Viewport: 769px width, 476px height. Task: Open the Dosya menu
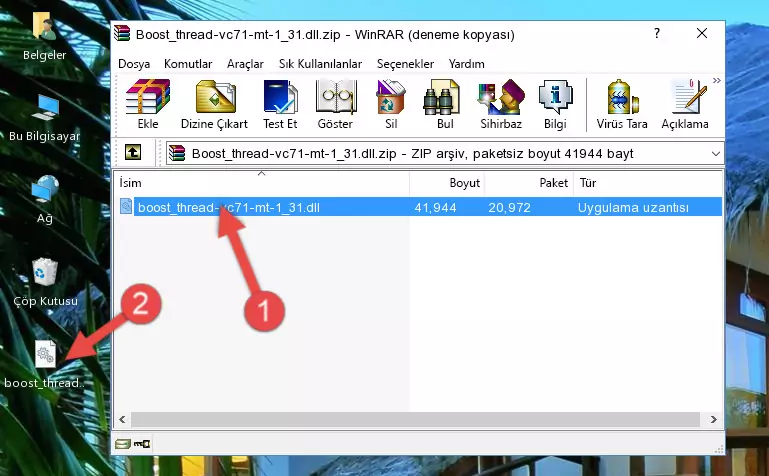(x=134, y=64)
